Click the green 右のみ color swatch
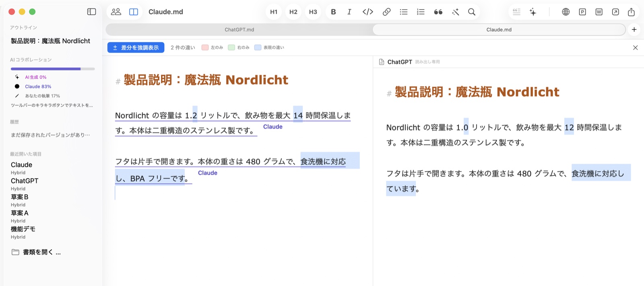This screenshot has width=644, height=286. click(231, 47)
